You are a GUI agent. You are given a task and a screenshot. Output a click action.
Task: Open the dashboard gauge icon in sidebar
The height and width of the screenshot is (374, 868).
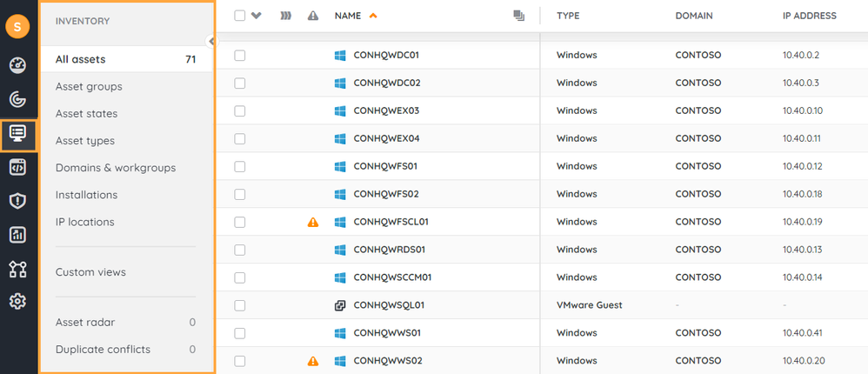[18, 65]
